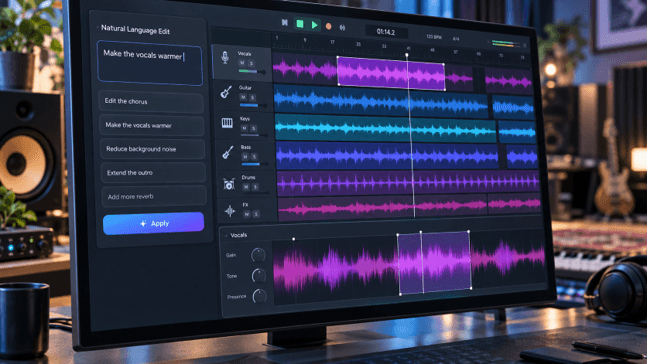Click the playhead marker on the ruler
This screenshot has height=364, width=647.
pos(406,54)
